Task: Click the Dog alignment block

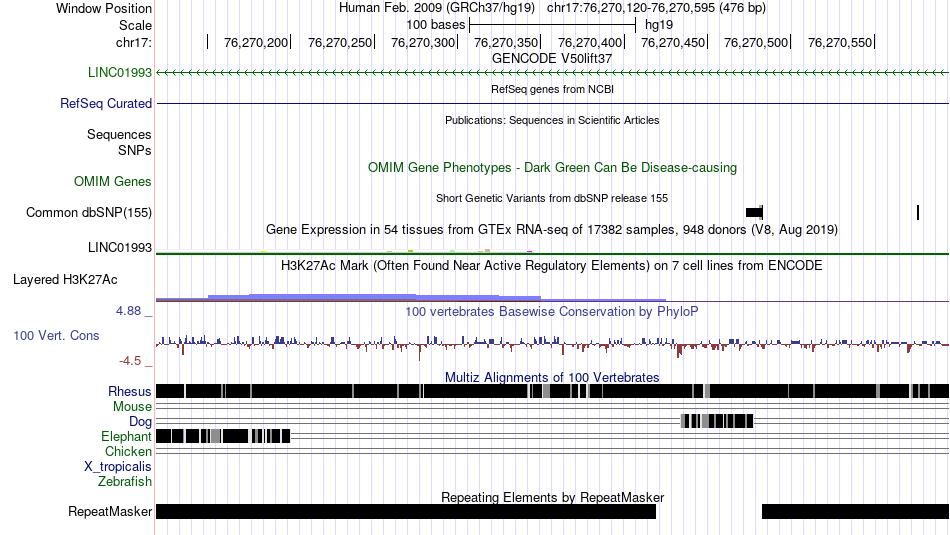Action: click(717, 421)
